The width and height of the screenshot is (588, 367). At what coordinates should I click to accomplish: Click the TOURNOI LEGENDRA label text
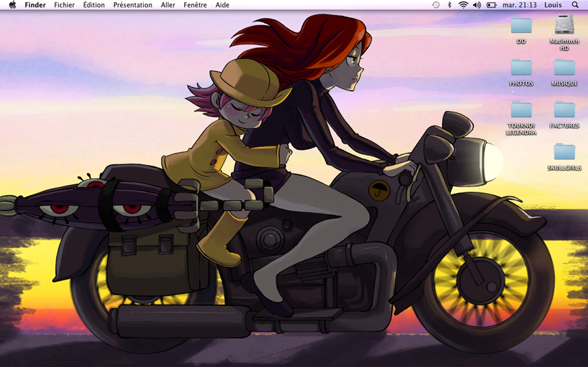pos(522,129)
